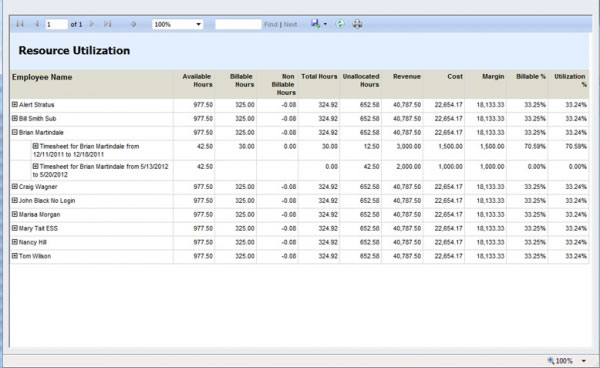The width and height of the screenshot is (600, 368).
Task: Go to first page of report
Action: [20, 24]
